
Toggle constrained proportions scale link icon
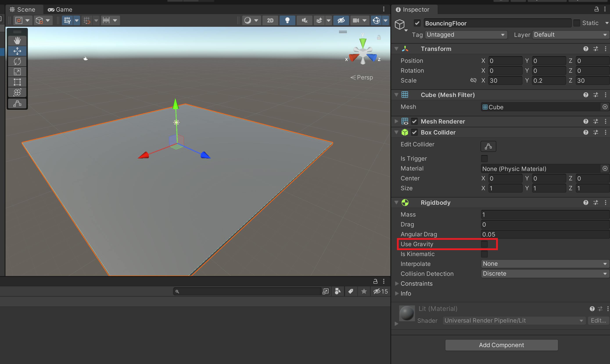pos(473,81)
